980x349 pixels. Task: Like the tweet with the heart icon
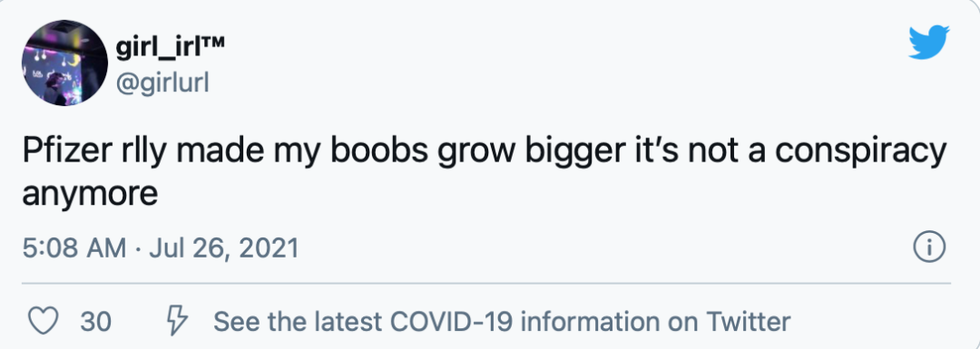tap(44, 322)
